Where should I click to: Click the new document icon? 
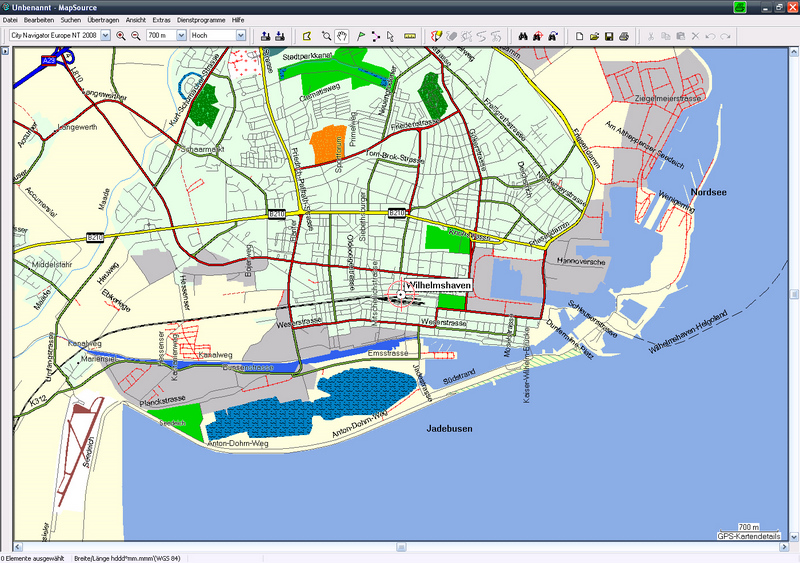[579, 36]
